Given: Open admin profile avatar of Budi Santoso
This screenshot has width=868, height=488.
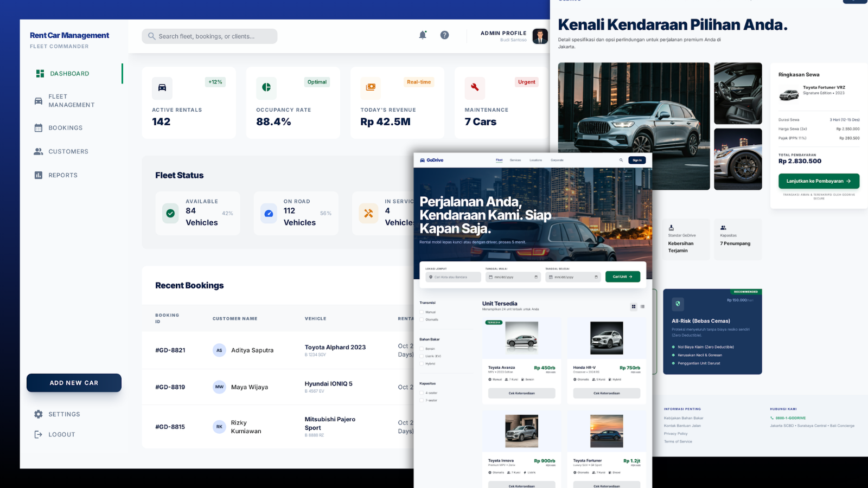Looking at the screenshot, I should [x=540, y=36].
